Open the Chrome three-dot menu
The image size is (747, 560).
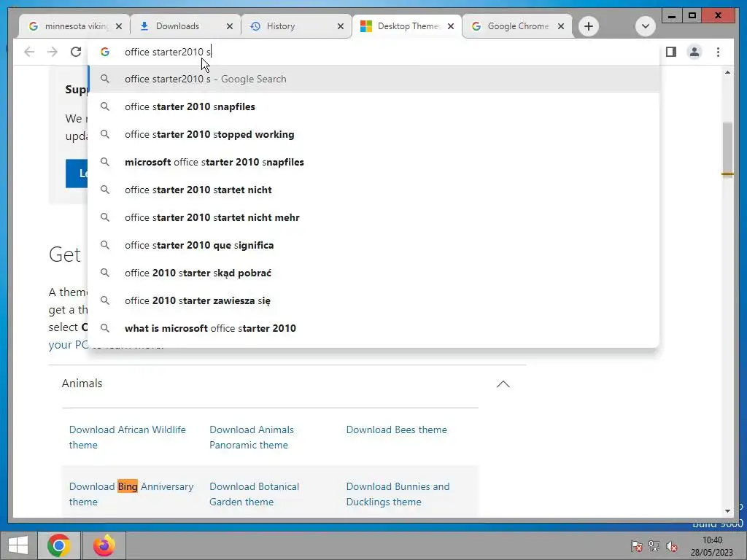(x=718, y=52)
